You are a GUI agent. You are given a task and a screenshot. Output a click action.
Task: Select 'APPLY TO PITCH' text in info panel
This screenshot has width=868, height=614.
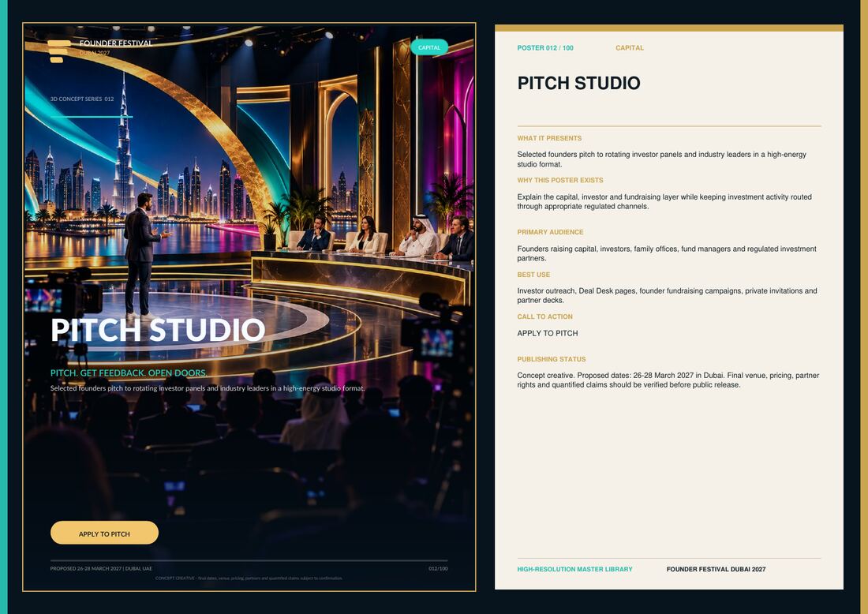[x=548, y=333]
